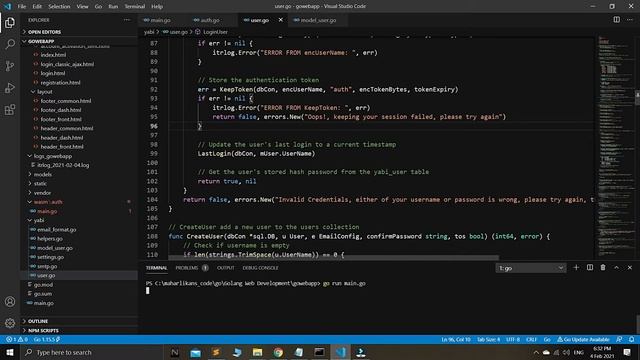Screen dimensions: 640x360
Task: Open the Selection menu
Action: 59,6
